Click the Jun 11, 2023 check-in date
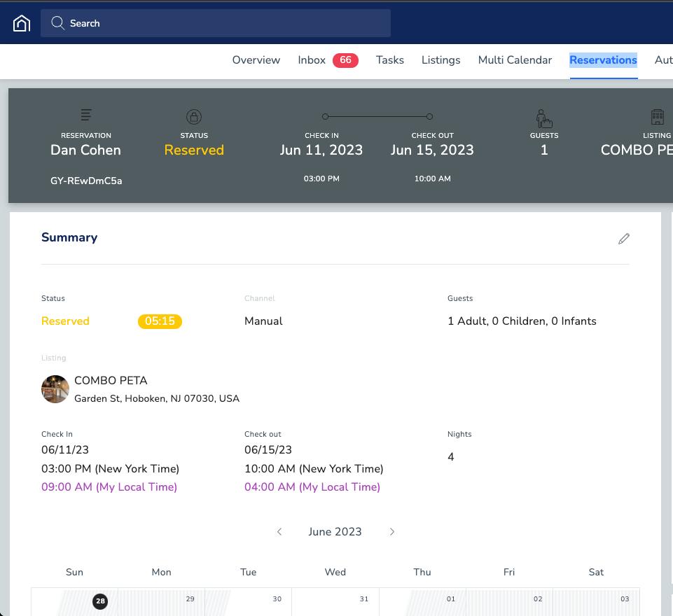673x616 pixels. coord(321,150)
